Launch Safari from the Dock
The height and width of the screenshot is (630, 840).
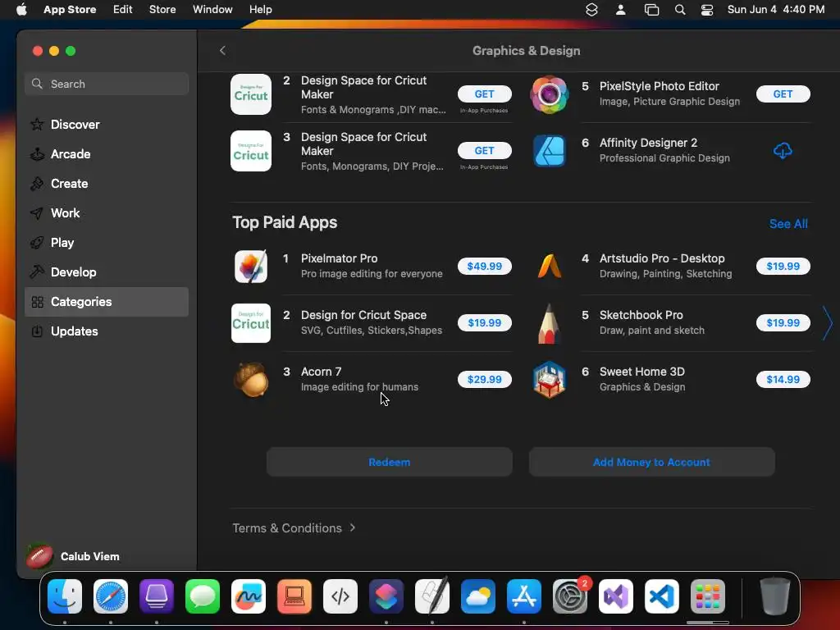pos(111,596)
